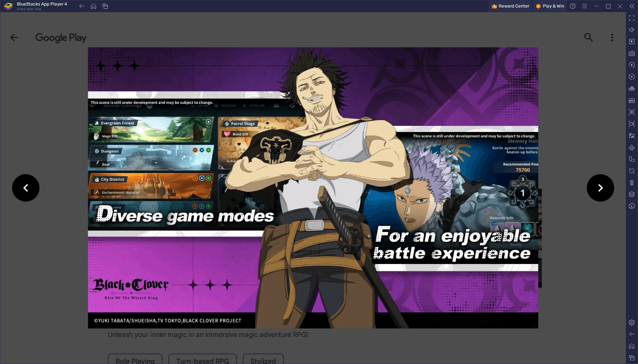Click the BlueStacks logo in the title bar
Viewport: 638px width, 364px height.
(8, 6)
